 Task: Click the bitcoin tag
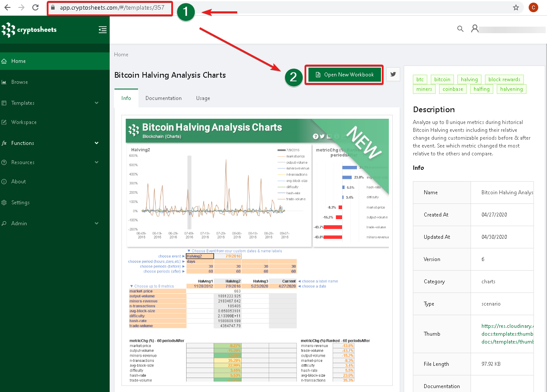[442, 79]
